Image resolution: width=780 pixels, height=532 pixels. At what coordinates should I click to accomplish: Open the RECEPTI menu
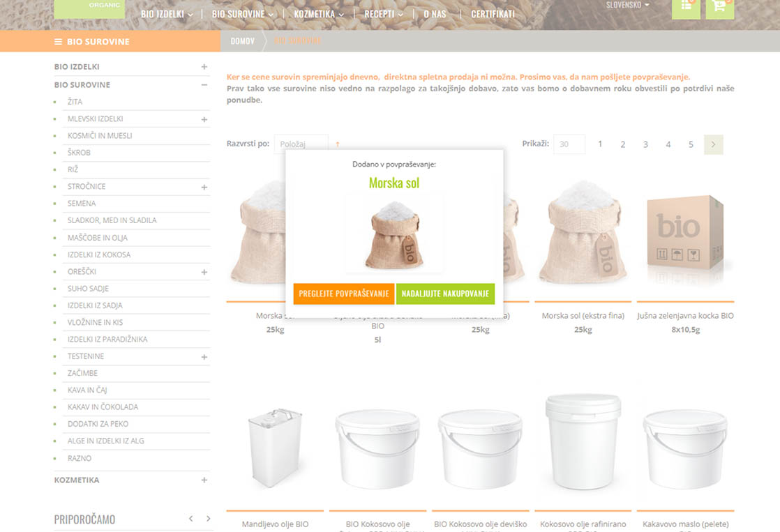click(383, 14)
